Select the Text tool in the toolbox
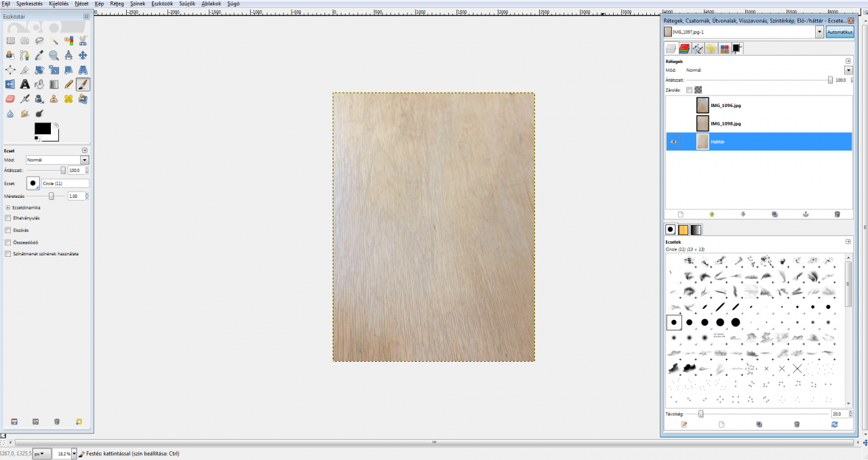Image resolution: width=868 pixels, height=460 pixels. click(x=24, y=85)
